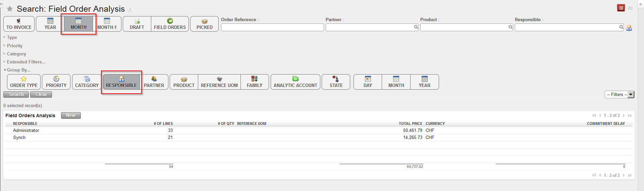The height and width of the screenshot is (191, 644).
Task: Sort by # of Lines column
Action: (163, 124)
